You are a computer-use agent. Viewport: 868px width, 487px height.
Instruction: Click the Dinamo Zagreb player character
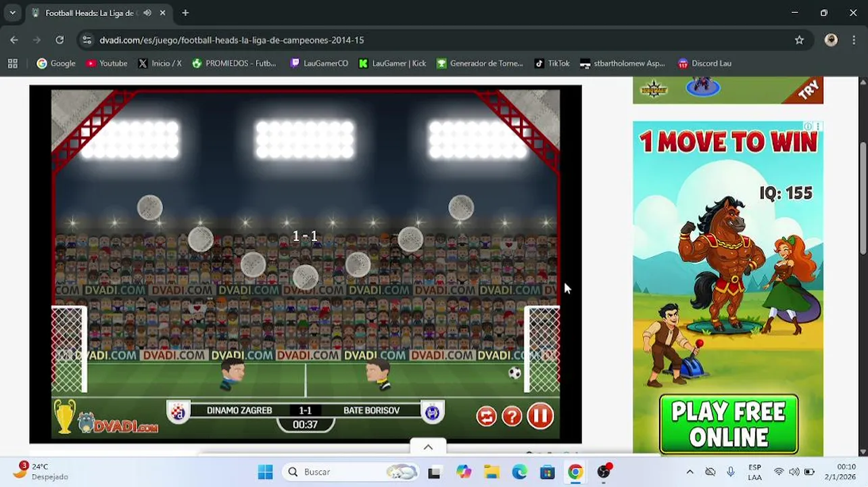[x=232, y=375]
